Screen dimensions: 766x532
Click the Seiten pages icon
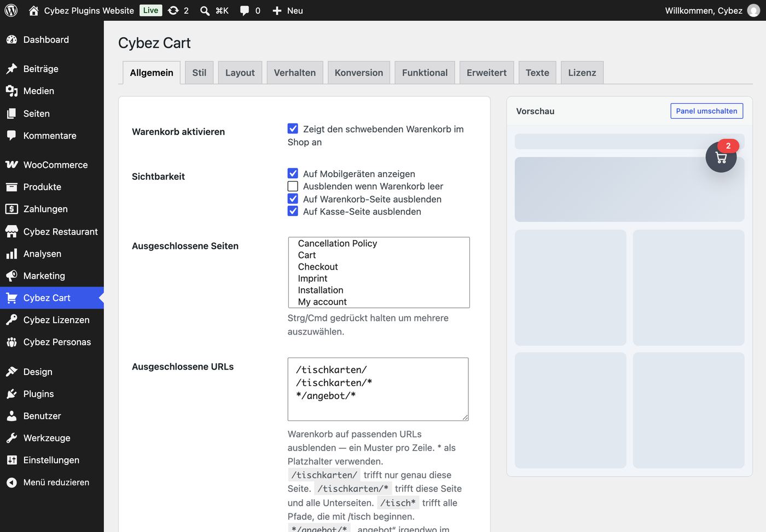11,114
